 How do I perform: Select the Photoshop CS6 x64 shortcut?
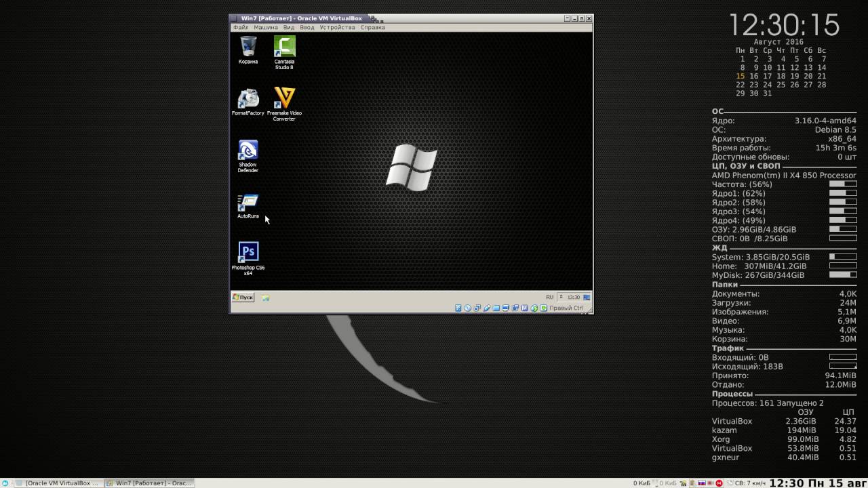[x=248, y=259]
